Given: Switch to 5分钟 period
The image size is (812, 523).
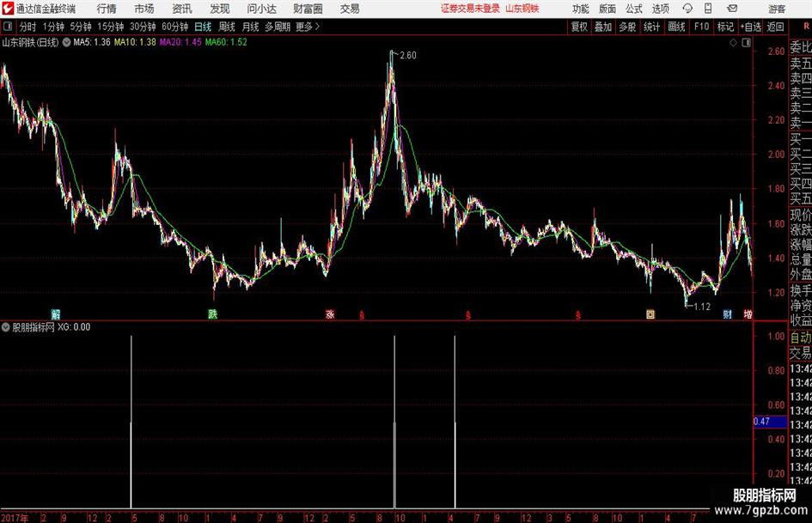Looking at the screenshot, I should coord(80,27).
